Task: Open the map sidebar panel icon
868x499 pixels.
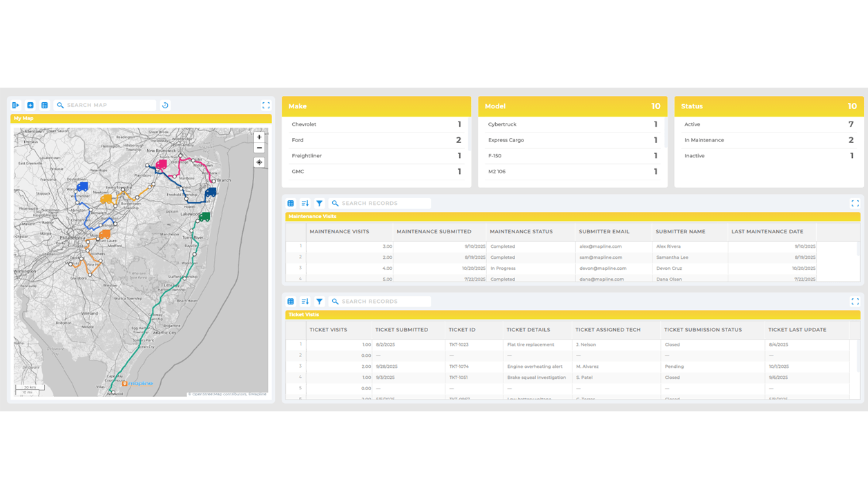Action: point(16,106)
